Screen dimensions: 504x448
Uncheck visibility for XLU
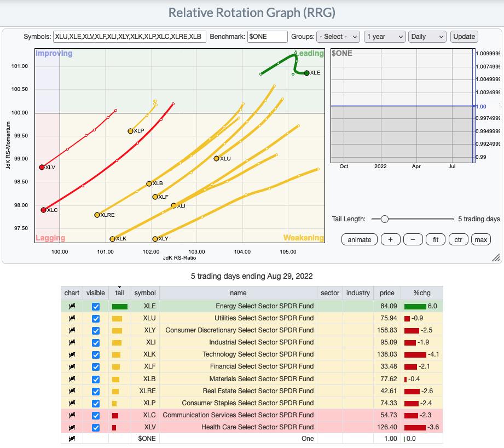pos(95,318)
